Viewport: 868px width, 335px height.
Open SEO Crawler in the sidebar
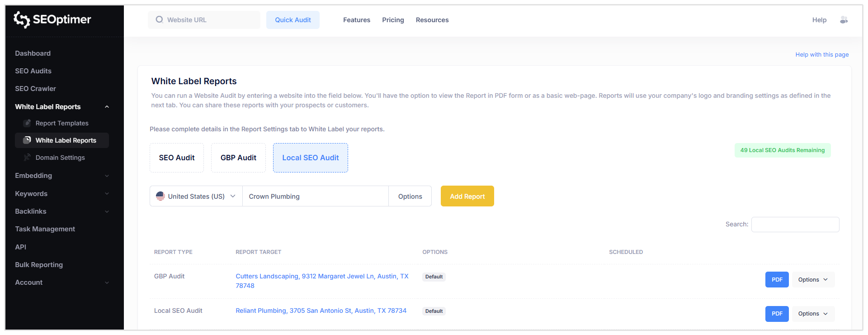pos(35,89)
